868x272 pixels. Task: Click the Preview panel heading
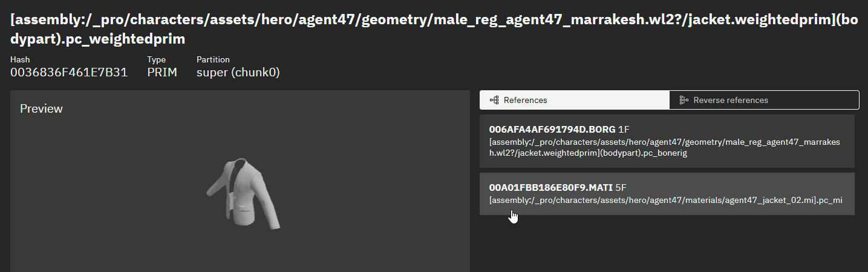coord(41,109)
